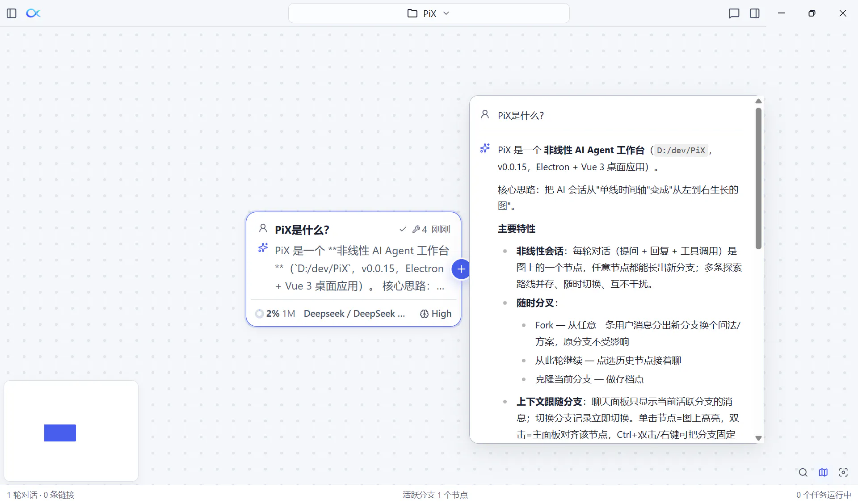Click the user icon in the chat panel

coord(485,114)
